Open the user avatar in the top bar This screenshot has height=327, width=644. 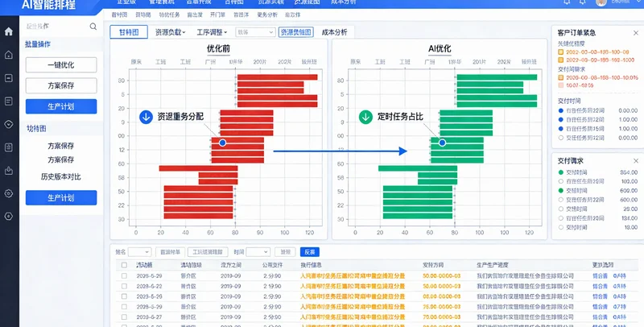pos(601,2)
